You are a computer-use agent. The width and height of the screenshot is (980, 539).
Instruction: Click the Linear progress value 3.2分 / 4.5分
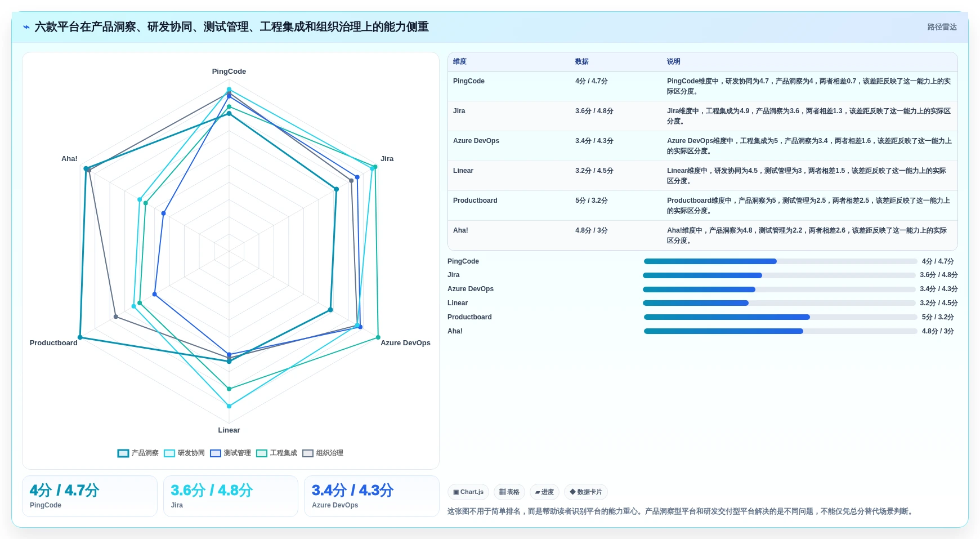938,303
